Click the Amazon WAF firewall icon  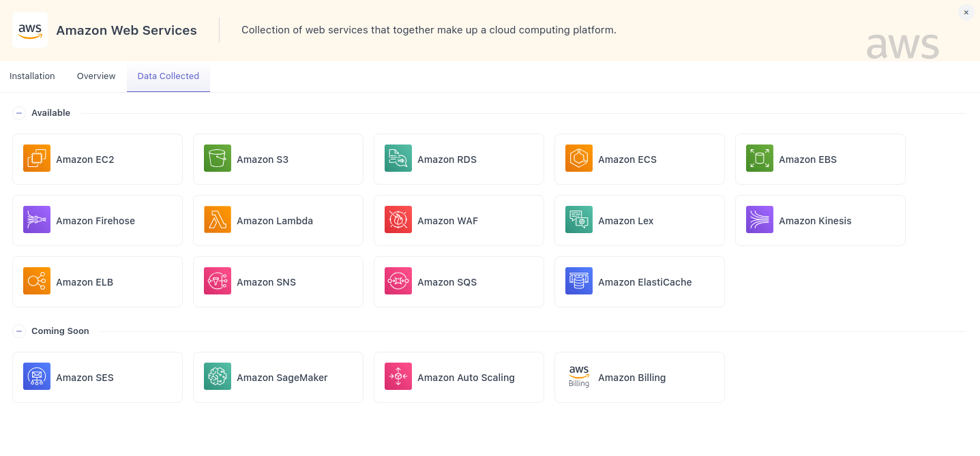coord(398,219)
